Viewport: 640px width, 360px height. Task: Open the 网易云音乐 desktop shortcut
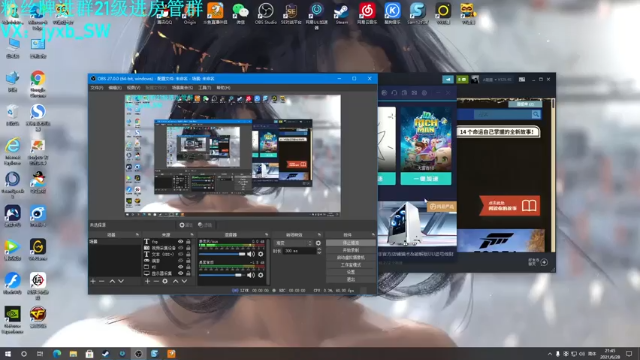pyautogui.click(x=367, y=13)
